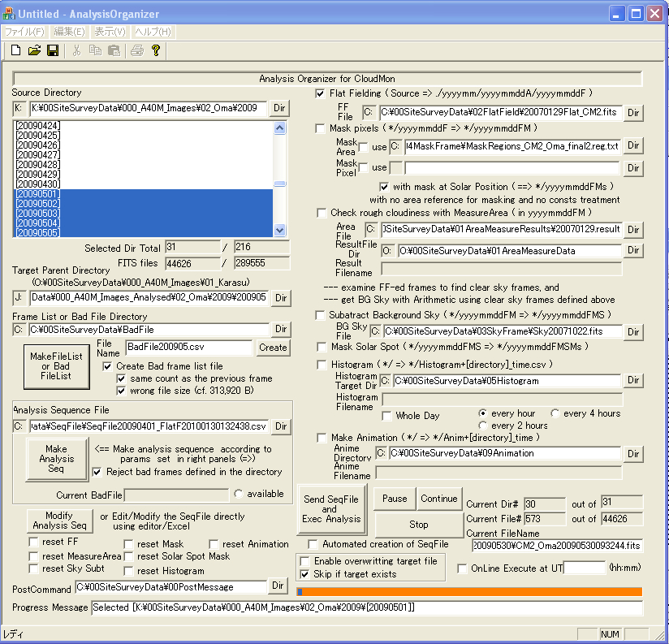669x644 pixels.
Task: Click the Copy toolbar icon
Action: click(96, 50)
